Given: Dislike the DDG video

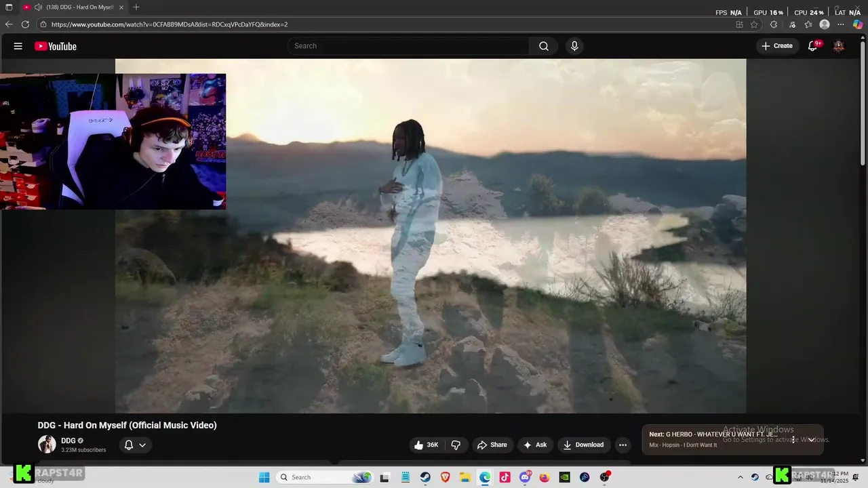Looking at the screenshot, I should click(x=456, y=445).
